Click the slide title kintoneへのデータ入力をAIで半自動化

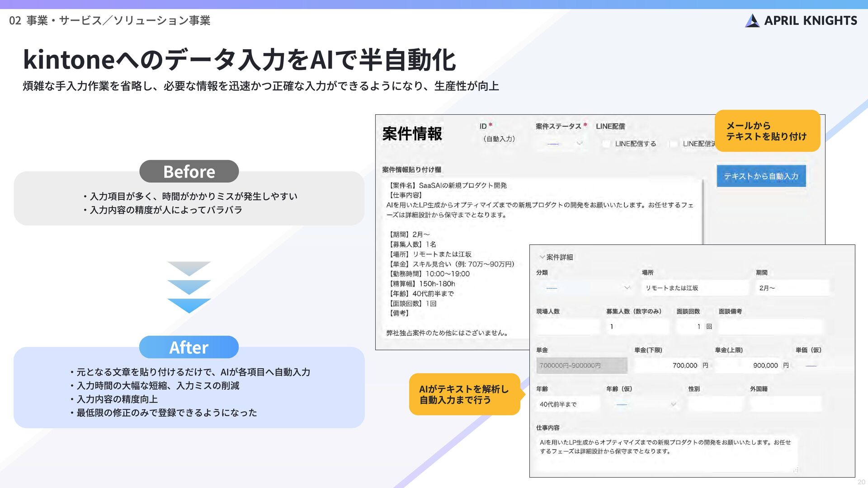point(240,60)
